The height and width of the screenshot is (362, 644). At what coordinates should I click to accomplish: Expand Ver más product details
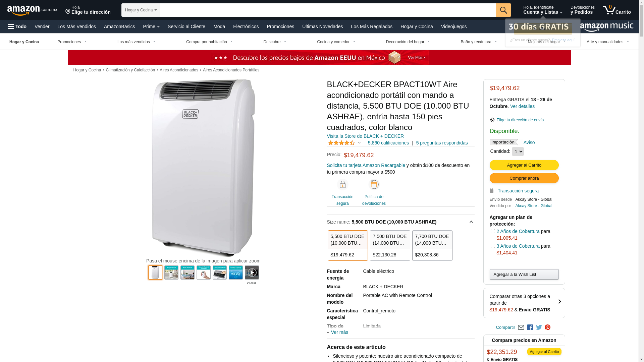pos(337,332)
